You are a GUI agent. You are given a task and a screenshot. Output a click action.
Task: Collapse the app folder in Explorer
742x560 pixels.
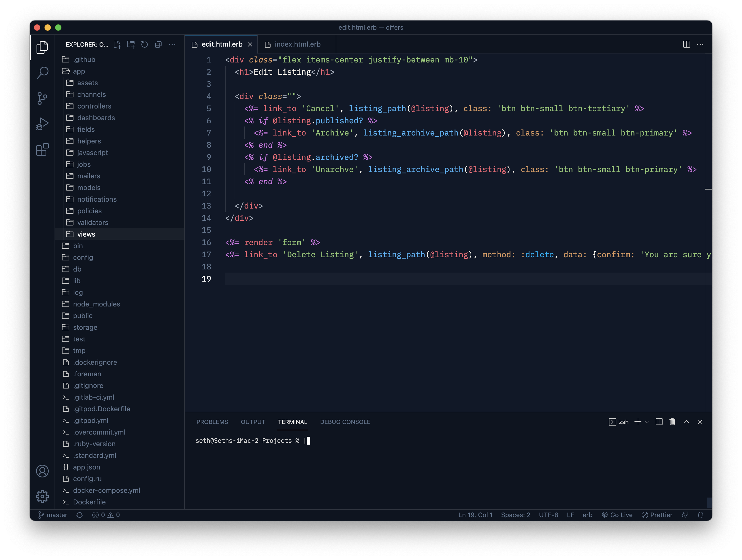pos(79,71)
